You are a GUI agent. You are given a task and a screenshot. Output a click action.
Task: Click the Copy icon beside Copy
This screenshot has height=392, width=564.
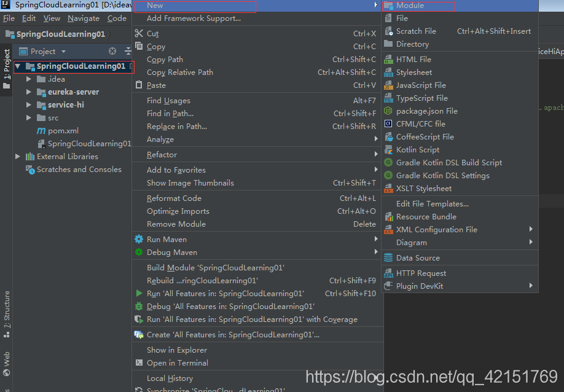tap(139, 46)
